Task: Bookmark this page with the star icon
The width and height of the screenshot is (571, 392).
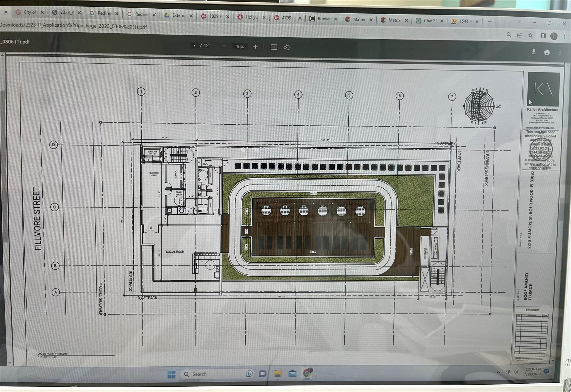Action: [530, 35]
